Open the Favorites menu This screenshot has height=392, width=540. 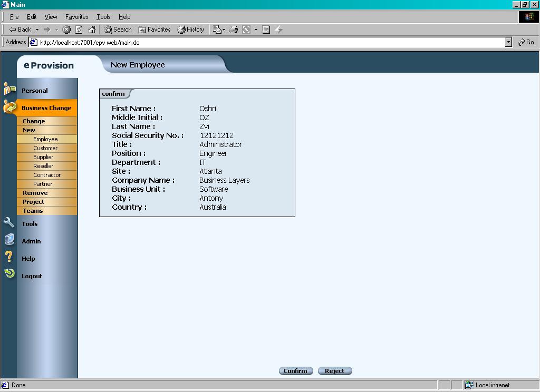coord(76,17)
